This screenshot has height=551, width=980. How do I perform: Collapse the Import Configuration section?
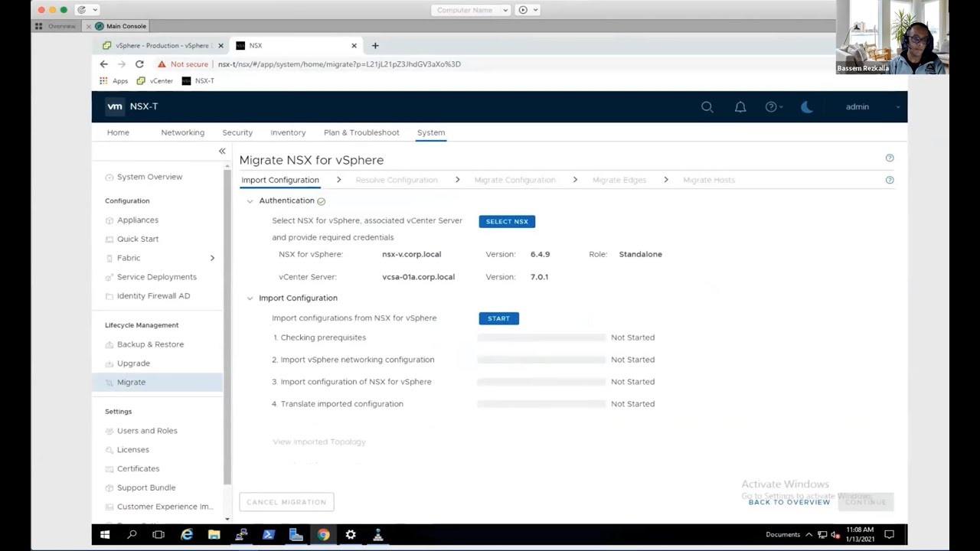250,298
